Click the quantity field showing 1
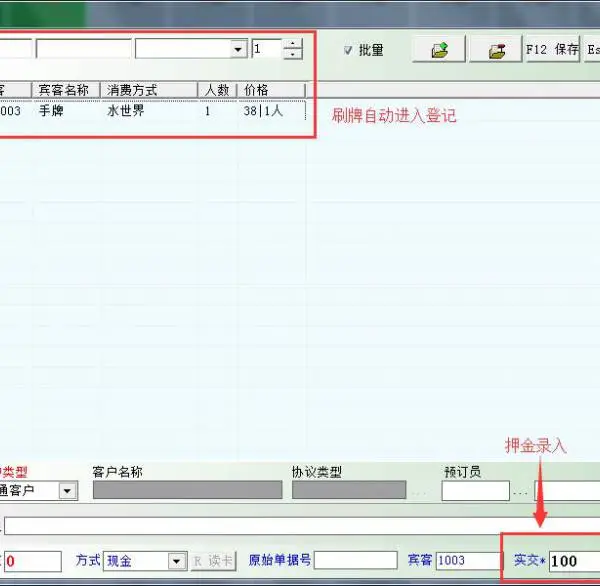This screenshot has height=586, width=600. click(x=267, y=49)
